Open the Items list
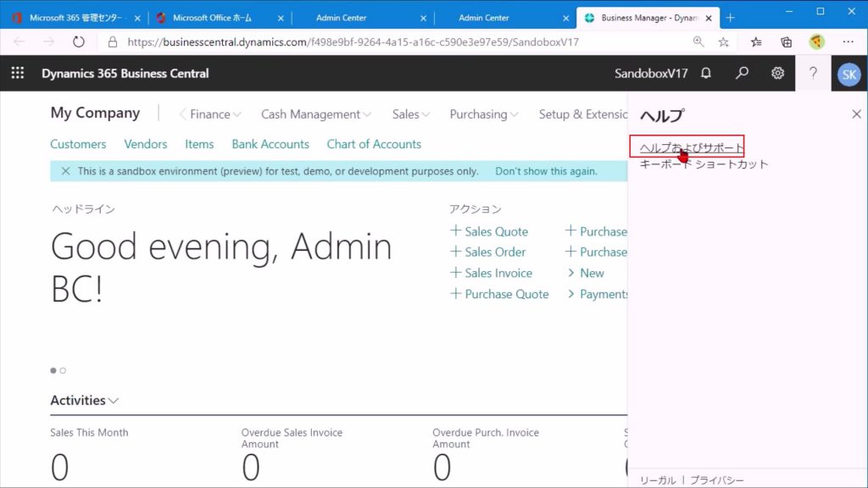This screenshot has width=868, height=488. coord(199,144)
